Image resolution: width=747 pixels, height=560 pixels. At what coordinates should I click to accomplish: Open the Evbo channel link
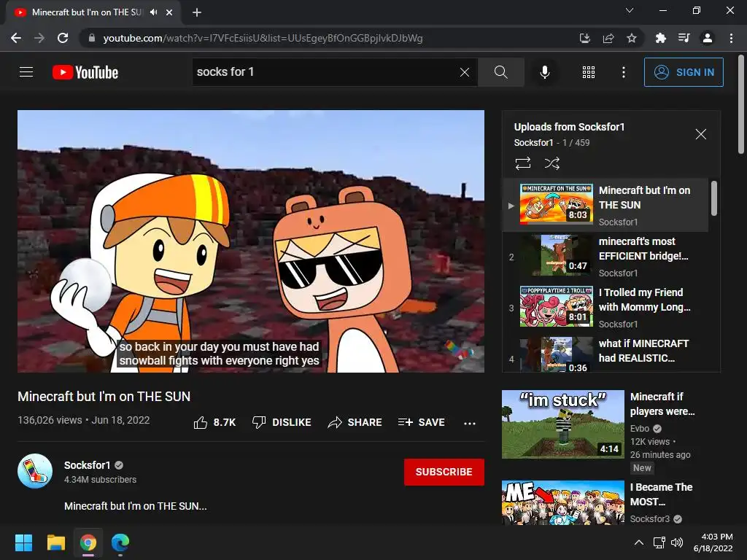(639, 428)
